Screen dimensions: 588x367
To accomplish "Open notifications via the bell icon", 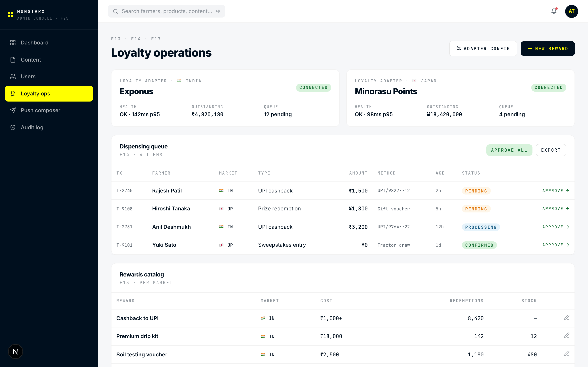I will [x=553, y=11].
